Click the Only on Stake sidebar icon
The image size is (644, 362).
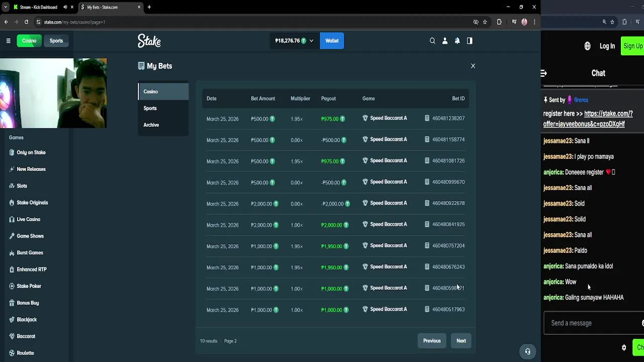coord(12,152)
